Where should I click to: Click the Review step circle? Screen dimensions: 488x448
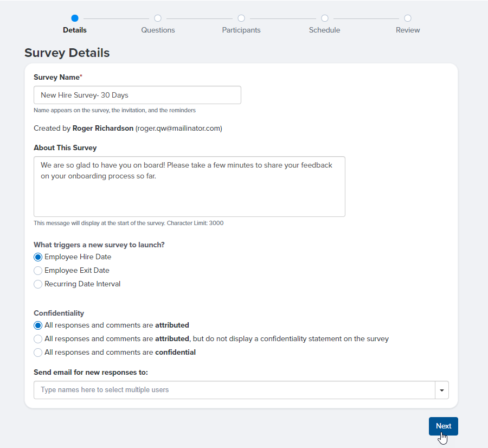click(408, 18)
